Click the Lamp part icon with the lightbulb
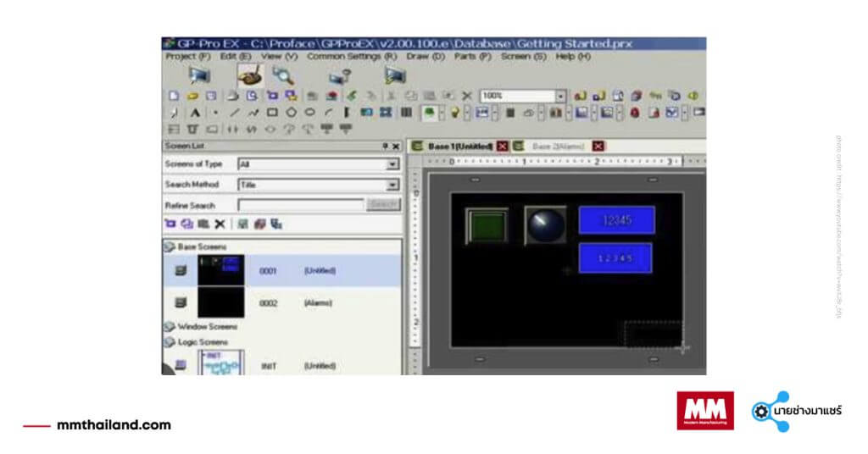The width and height of the screenshot is (868, 454). tap(454, 113)
